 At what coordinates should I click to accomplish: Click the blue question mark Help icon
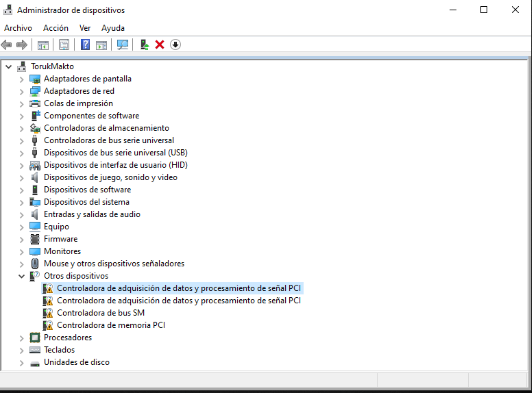click(85, 45)
